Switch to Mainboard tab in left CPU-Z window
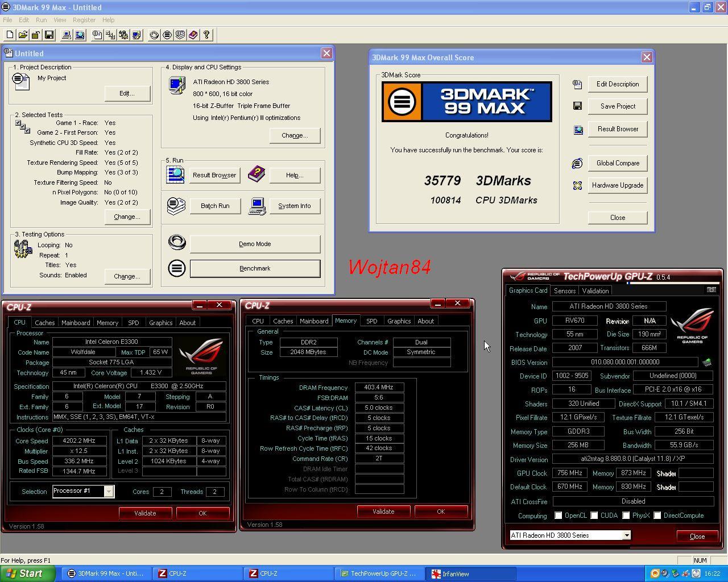The height and width of the screenshot is (582, 728). tap(76, 323)
